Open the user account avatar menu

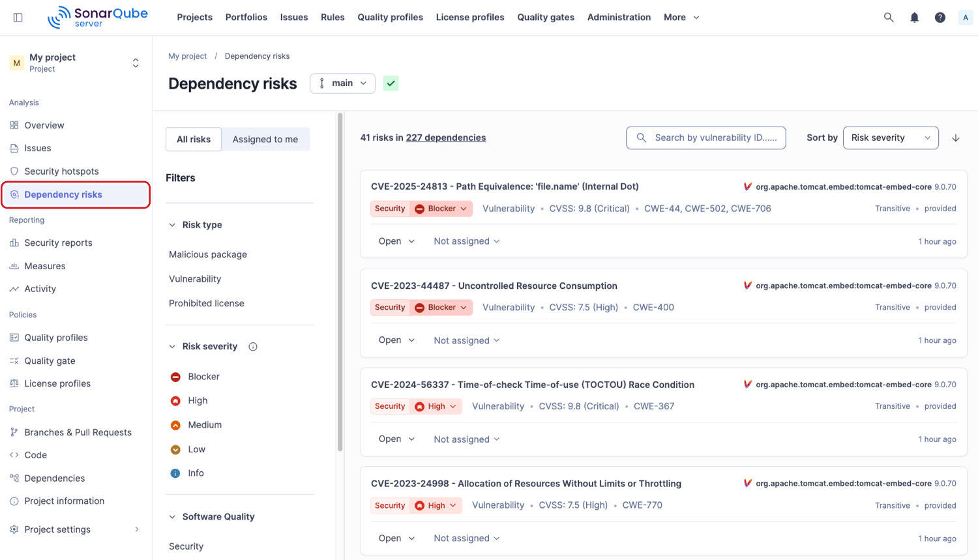(965, 17)
